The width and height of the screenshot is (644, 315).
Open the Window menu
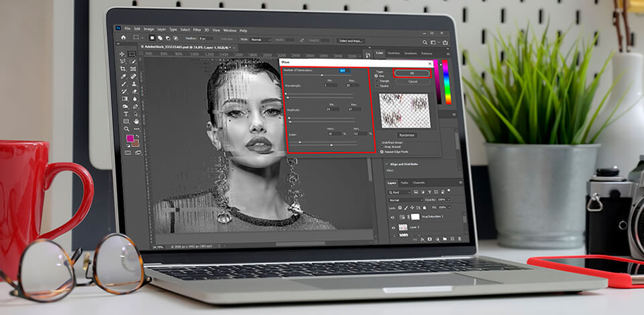coord(230,30)
